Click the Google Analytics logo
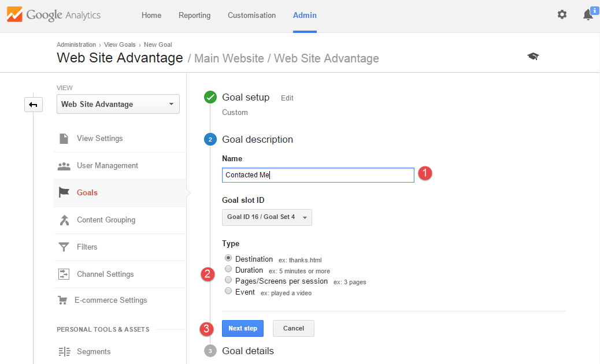Viewport: 600px width, 364px height. coord(54,14)
